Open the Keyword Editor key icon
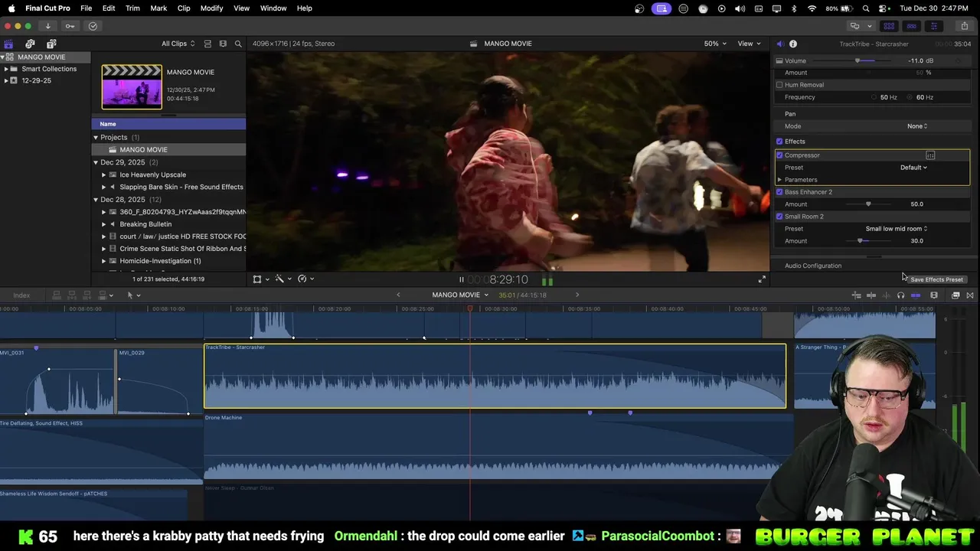 (x=70, y=26)
